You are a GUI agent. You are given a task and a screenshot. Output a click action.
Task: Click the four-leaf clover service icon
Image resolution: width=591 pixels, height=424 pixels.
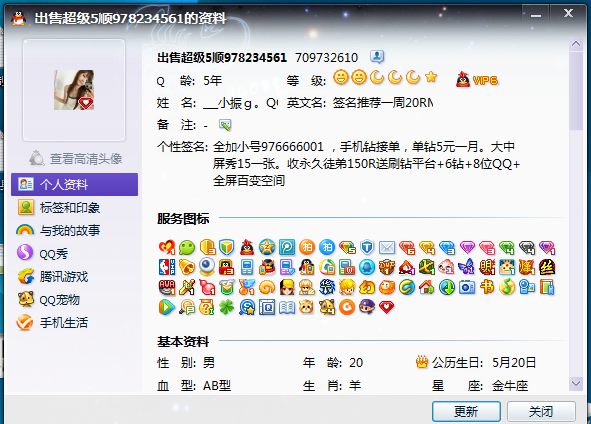tap(227, 307)
